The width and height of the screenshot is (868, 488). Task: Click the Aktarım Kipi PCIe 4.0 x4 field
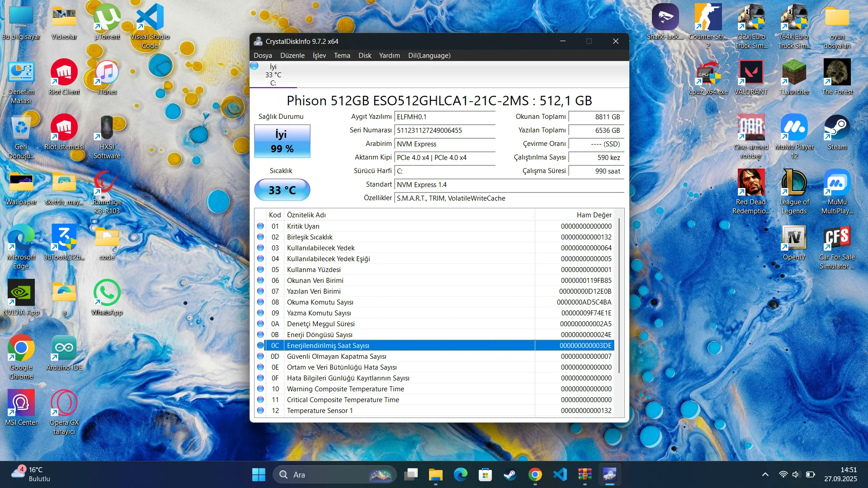pos(445,158)
